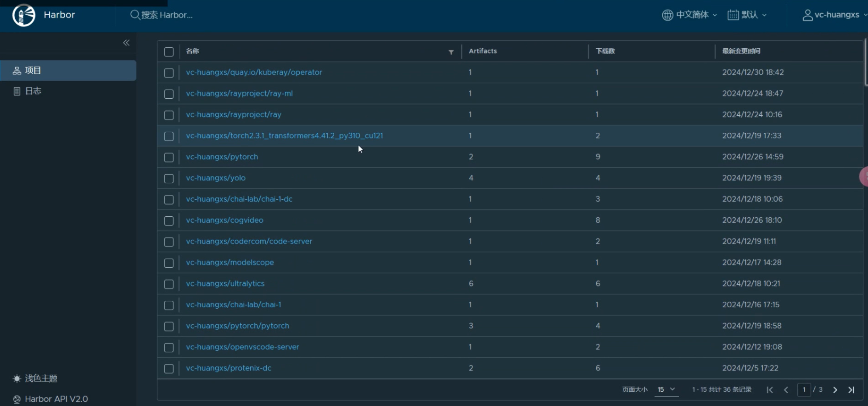Check the vc-huangxs/pytorch row checkbox
868x406 pixels.
point(169,158)
